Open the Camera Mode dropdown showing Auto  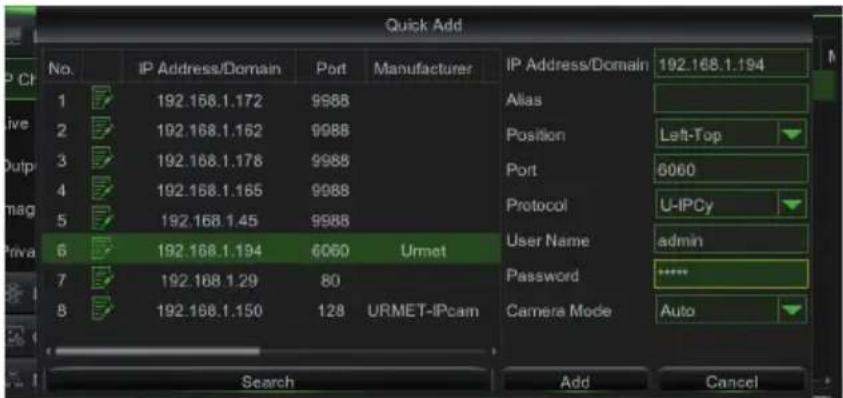731,311
